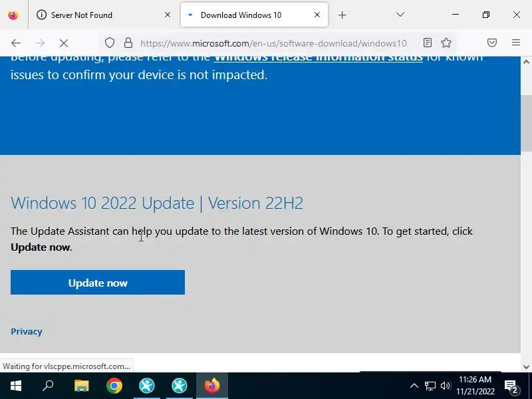532x399 pixels.
Task: Save page to Pocket
Action: pyautogui.click(x=492, y=43)
